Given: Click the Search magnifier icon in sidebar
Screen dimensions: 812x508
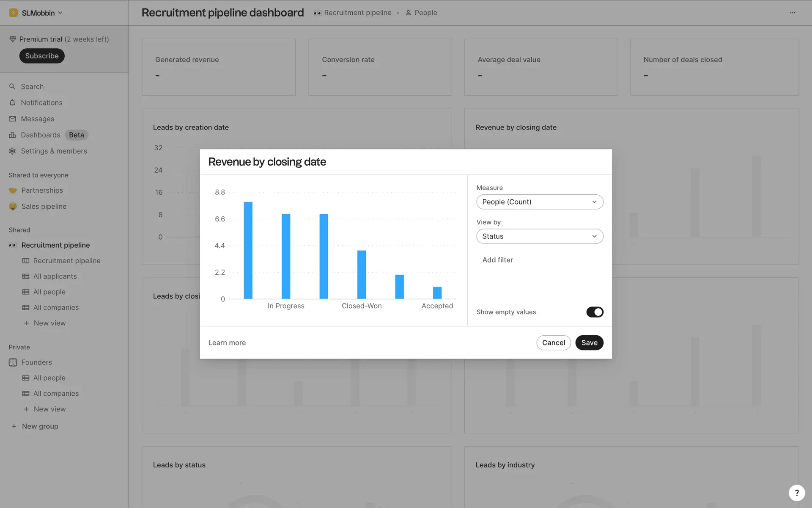Looking at the screenshot, I should point(12,86).
